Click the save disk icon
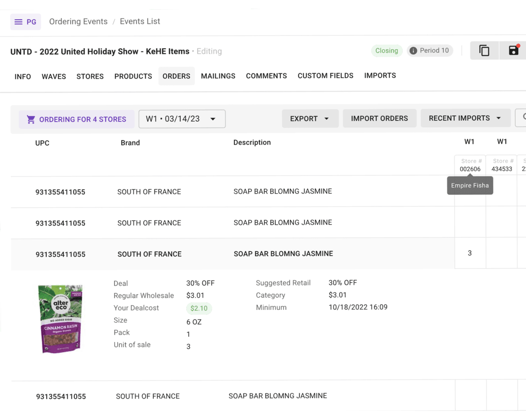Image resolution: width=526 pixels, height=420 pixels. [514, 50]
